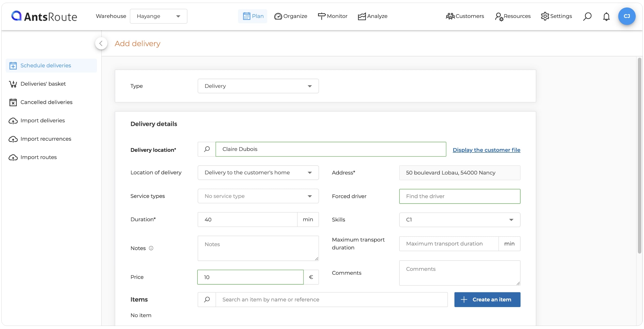Click the Comments text area
The height and width of the screenshot is (329, 644).
pos(460,273)
